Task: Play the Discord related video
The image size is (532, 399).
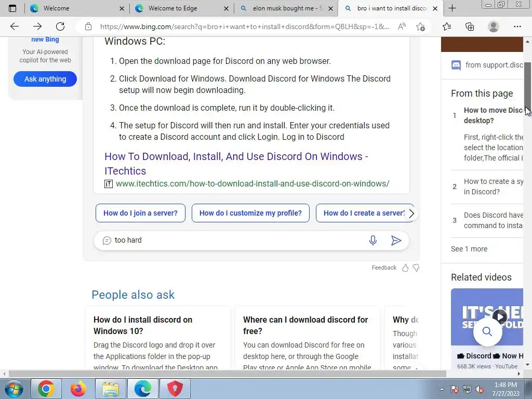Action: [x=500, y=317]
